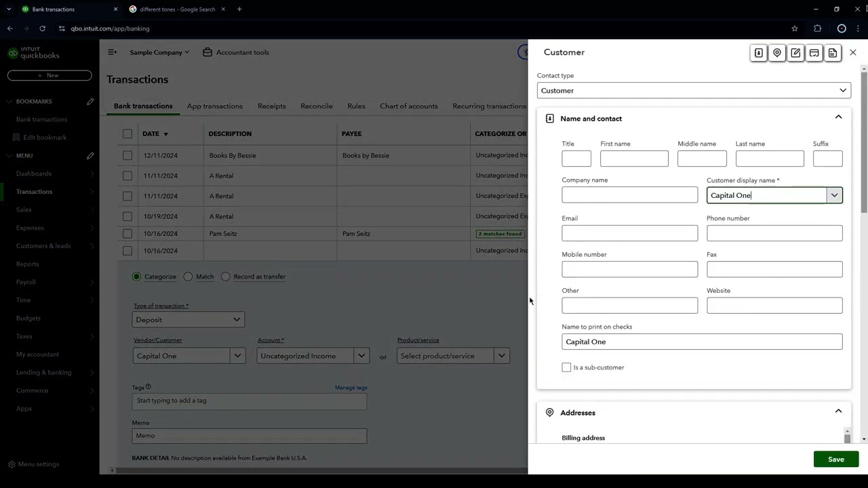Open the Chart of accounts tab

[x=409, y=106]
